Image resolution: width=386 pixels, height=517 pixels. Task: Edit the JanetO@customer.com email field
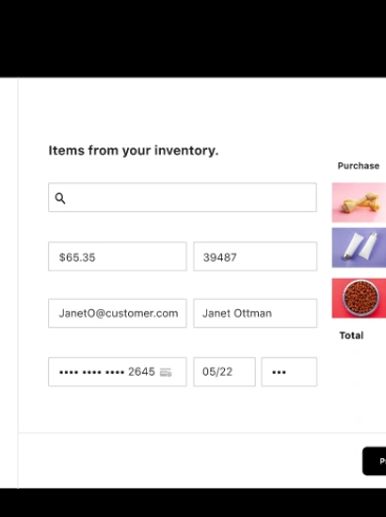(117, 313)
